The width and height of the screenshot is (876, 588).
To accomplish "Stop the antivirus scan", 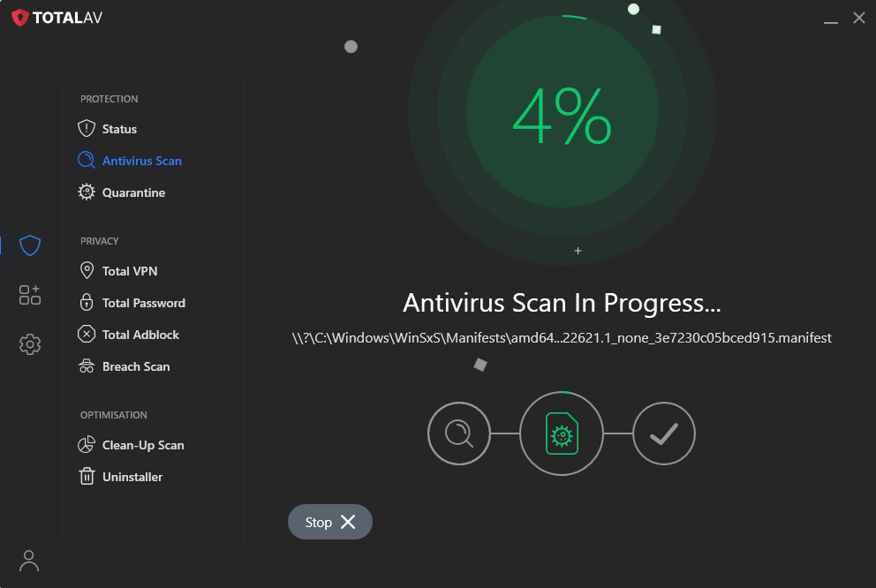I will point(329,522).
